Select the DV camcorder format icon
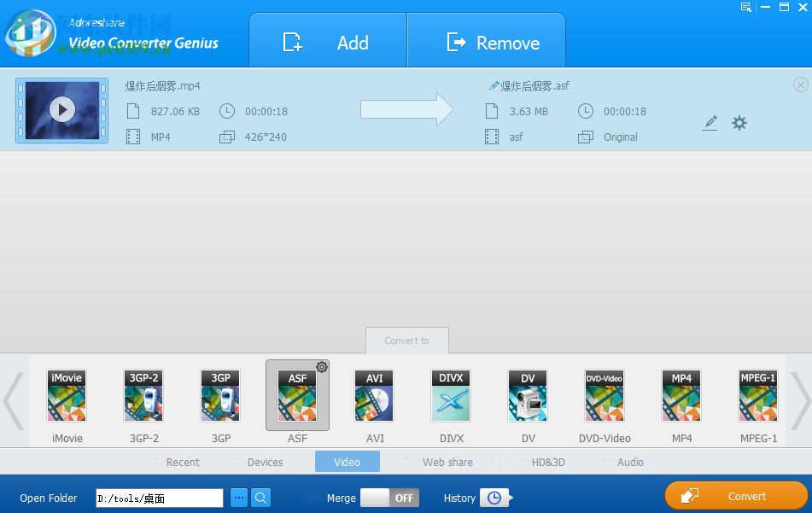The image size is (812, 513). (528, 395)
